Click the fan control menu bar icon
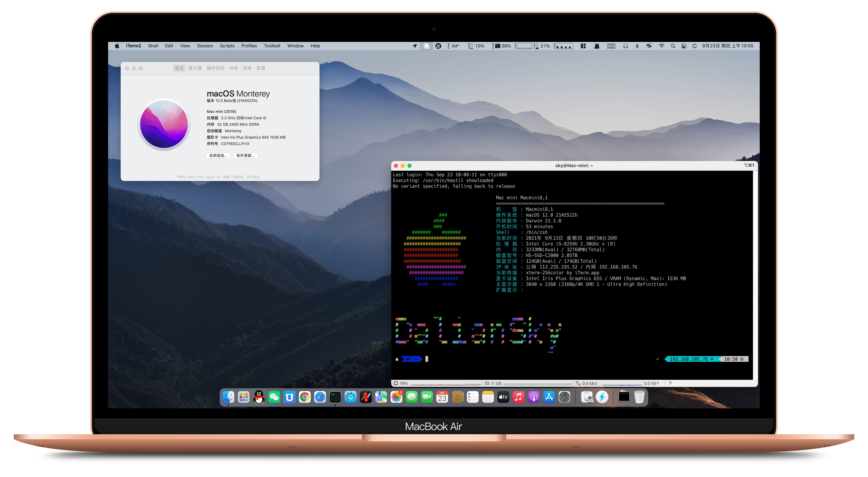Viewport: 868px width, 477px height. pyautogui.click(x=438, y=46)
